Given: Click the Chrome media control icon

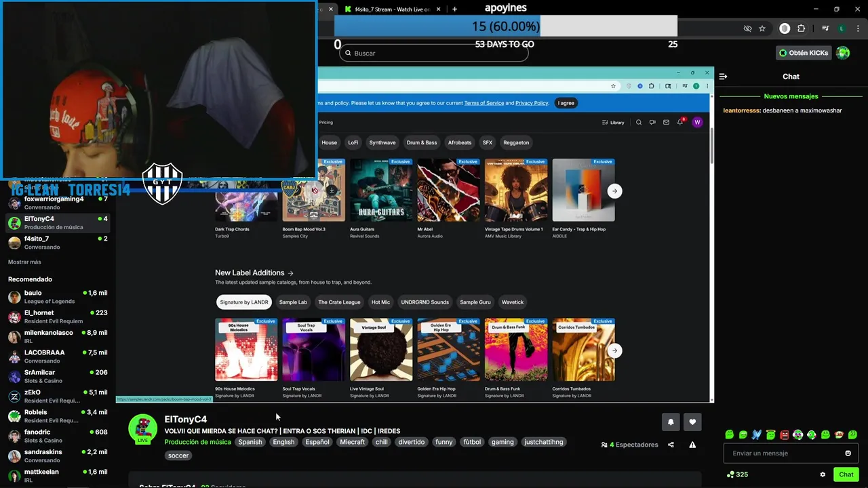Looking at the screenshot, I should tap(825, 28).
